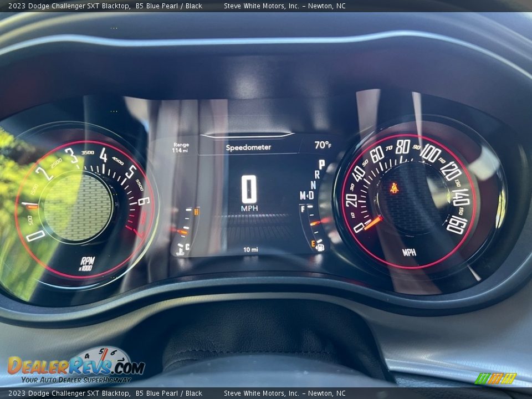This screenshot has width=532, height=399.
Task: Click top caption 'Steve White Motors, Inc. – Newton, NC'
Action: point(285,6)
